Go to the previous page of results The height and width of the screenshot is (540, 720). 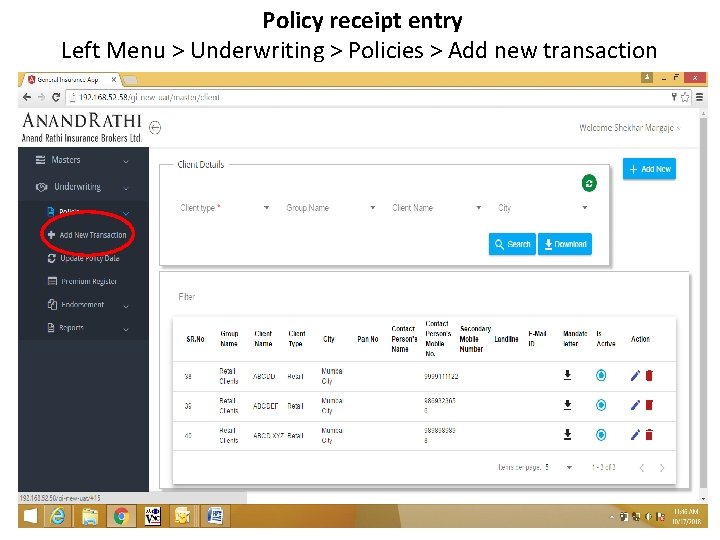(641, 468)
